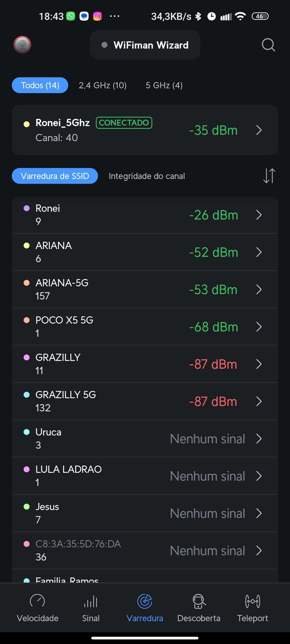This screenshot has width=290, height=644.
Task: Expand the GRAZILLY 5G network chevron
Action: point(259,401)
